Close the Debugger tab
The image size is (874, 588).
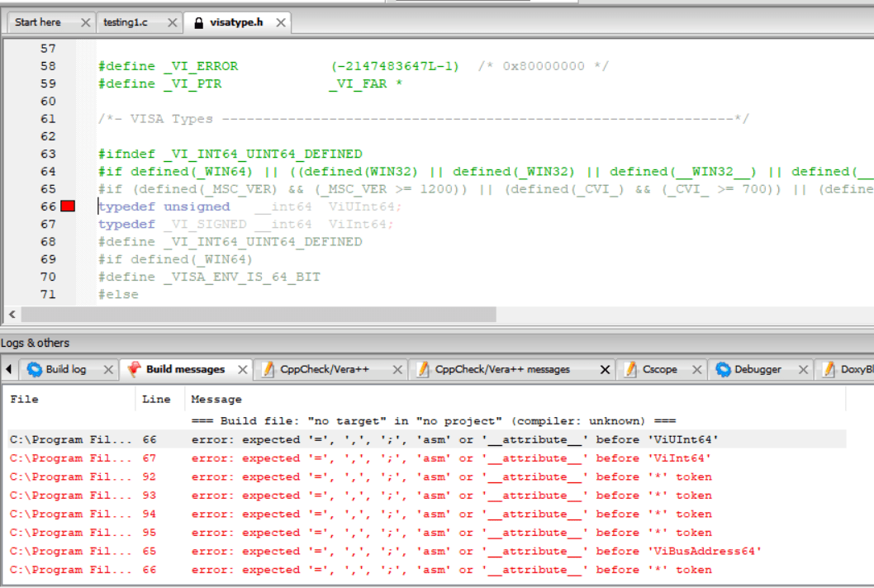[803, 369]
